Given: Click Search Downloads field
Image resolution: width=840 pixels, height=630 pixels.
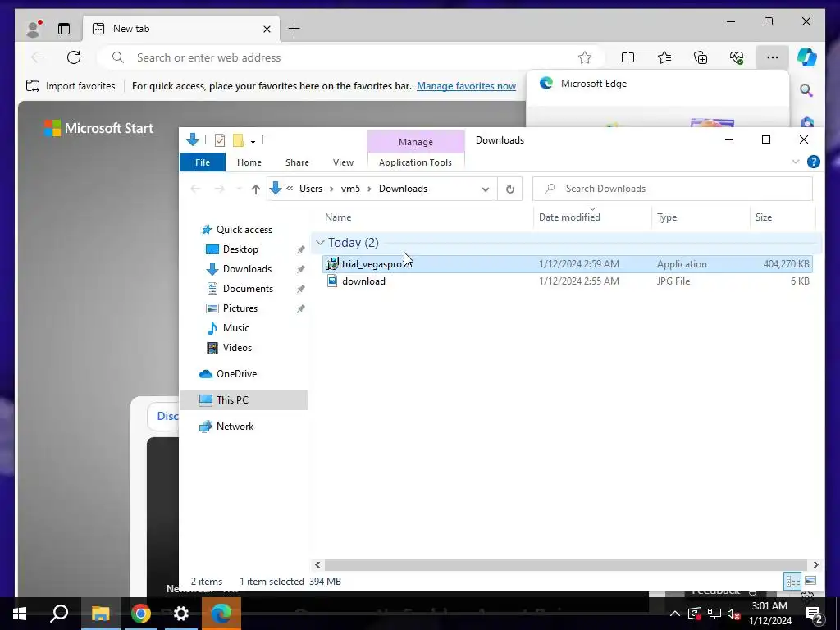Looking at the screenshot, I should tap(673, 189).
